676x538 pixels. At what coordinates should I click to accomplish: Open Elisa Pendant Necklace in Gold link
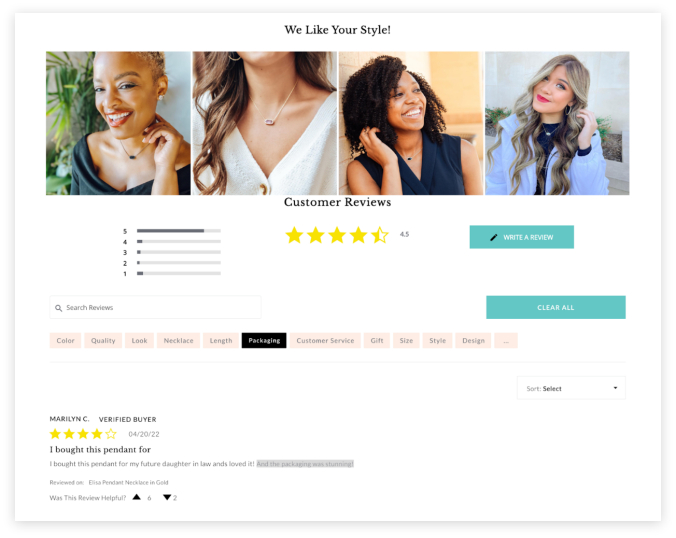(x=128, y=482)
